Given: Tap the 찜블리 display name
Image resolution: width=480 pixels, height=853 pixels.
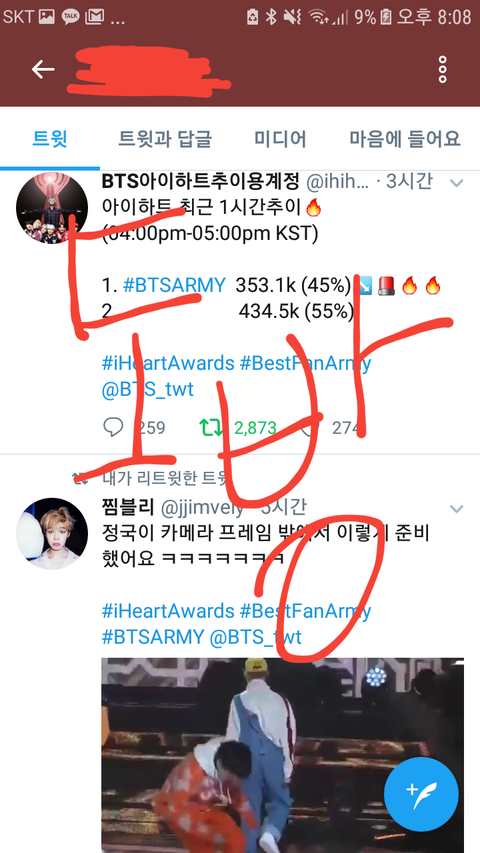Looking at the screenshot, I should tap(128, 508).
